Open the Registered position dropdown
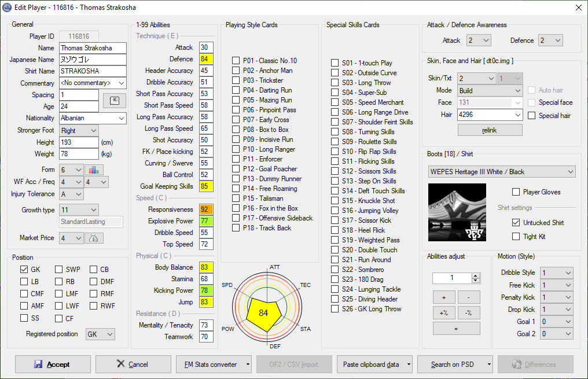Viewport: 588px width, 379px height. (100, 334)
